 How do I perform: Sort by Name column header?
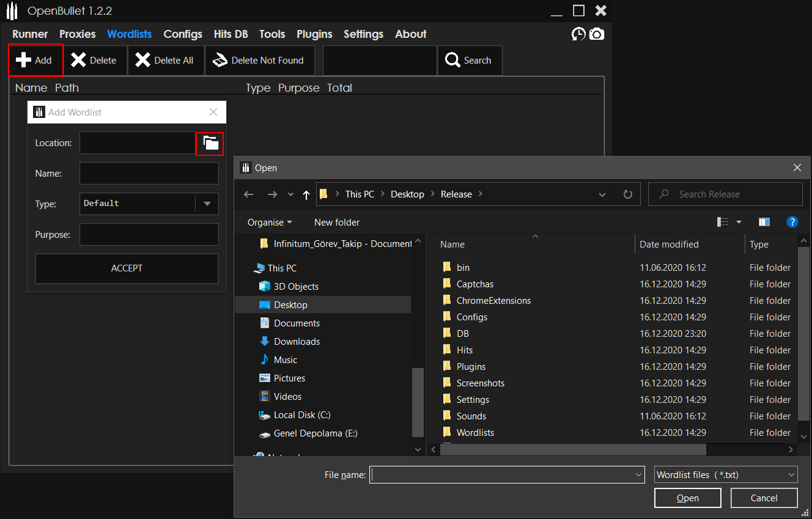pyautogui.click(x=452, y=245)
